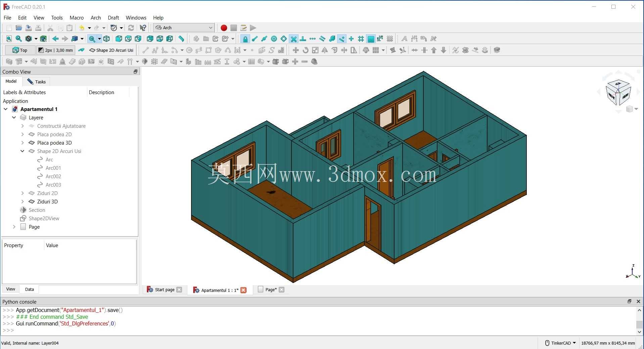Screen dimensions: 644x349
Task: Select the Draft ShapeString tool
Action: tap(272, 50)
